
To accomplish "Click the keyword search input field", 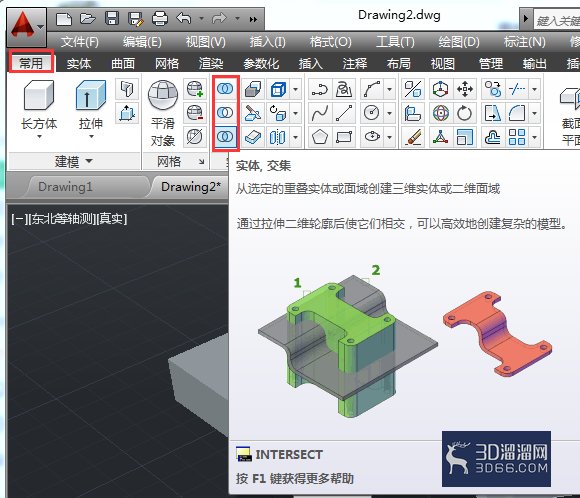I will [557, 20].
